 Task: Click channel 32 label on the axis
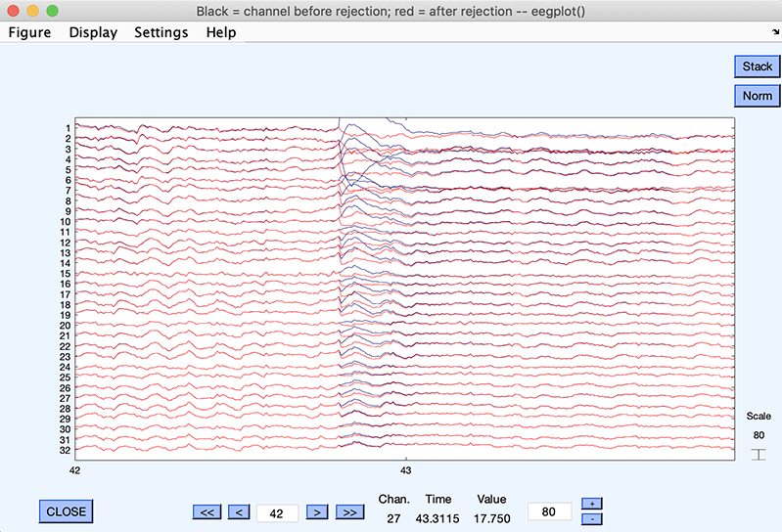66,450
